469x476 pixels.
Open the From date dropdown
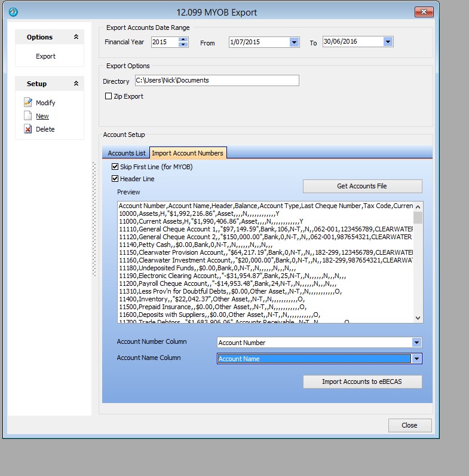[x=294, y=42]
